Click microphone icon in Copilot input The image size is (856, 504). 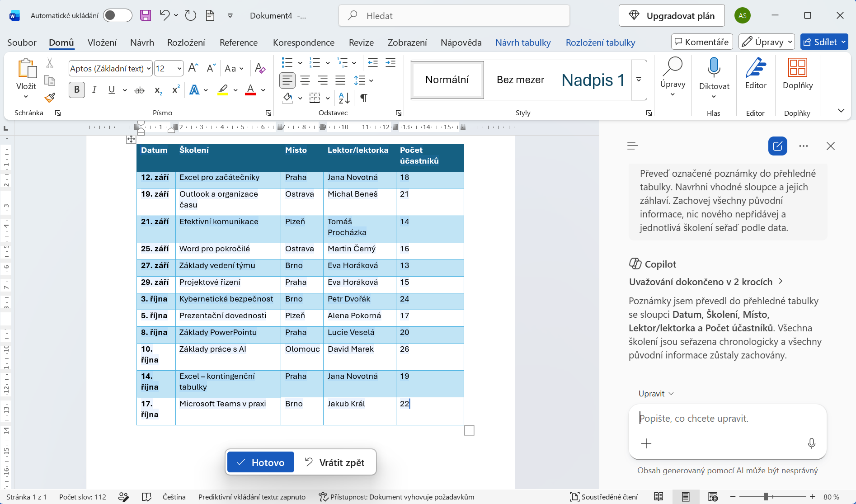click(811, 443)
